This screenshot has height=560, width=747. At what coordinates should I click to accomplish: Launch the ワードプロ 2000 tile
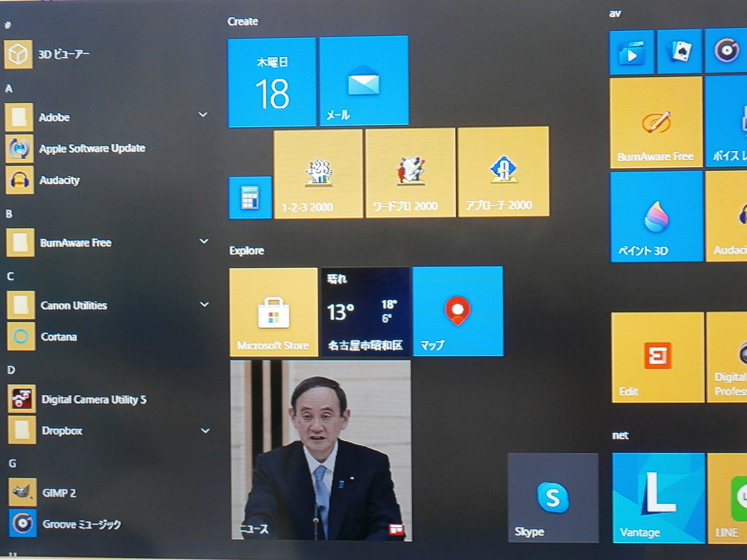pyautogui.click(x=410, y=172)
